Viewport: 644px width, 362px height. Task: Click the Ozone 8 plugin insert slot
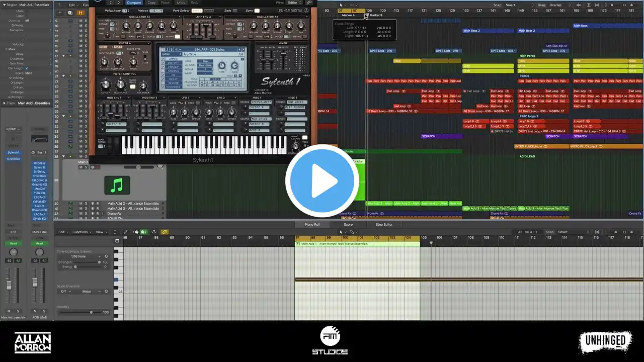pyautogui.click(x=39, y=163)
